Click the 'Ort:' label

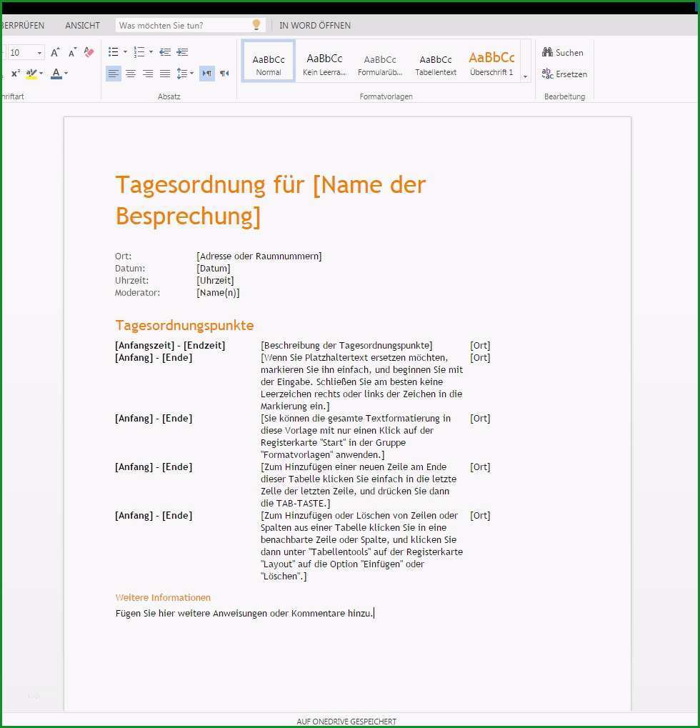coord(123,256)
